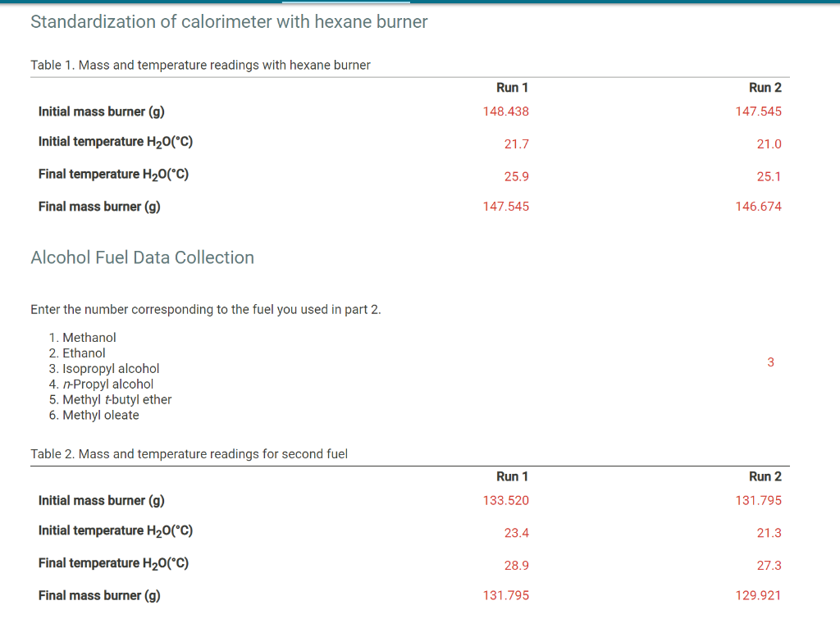Click 'Initial mass burner (g)' label in Table 2

[x=101, y=501]
